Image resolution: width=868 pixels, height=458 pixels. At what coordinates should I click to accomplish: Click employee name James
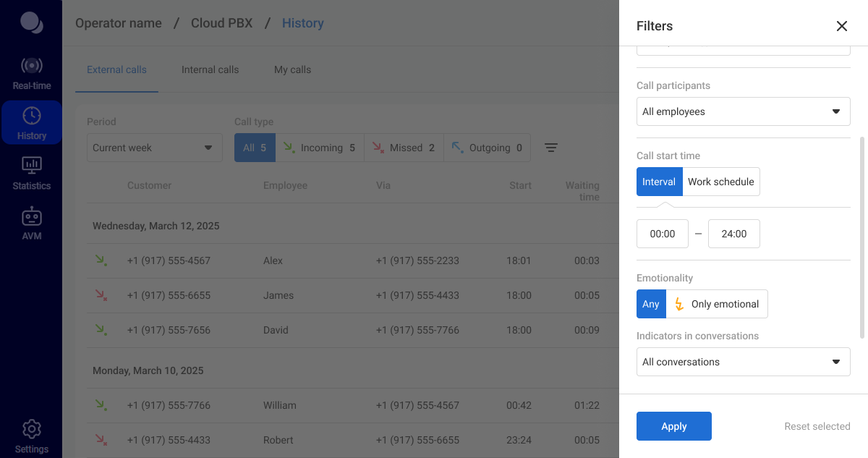[x=278, y=295]
